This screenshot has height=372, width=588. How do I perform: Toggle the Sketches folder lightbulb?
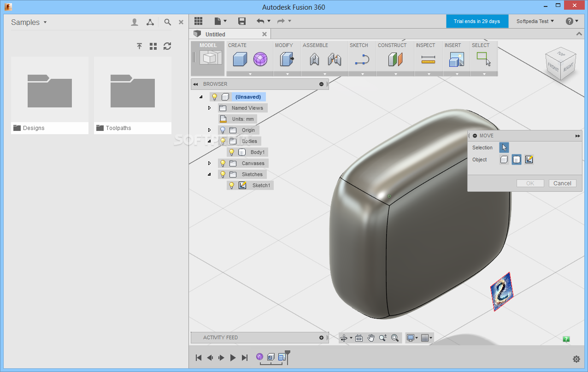(223, 174)
